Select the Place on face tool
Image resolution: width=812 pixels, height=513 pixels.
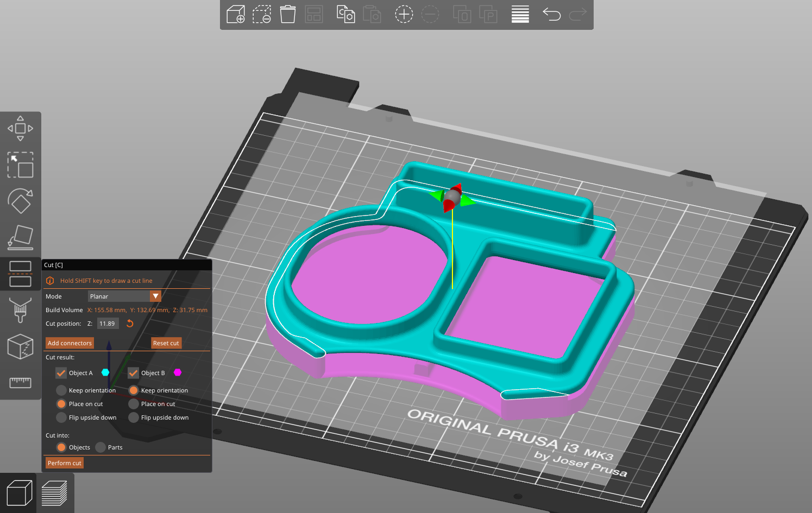pos(20,238)
